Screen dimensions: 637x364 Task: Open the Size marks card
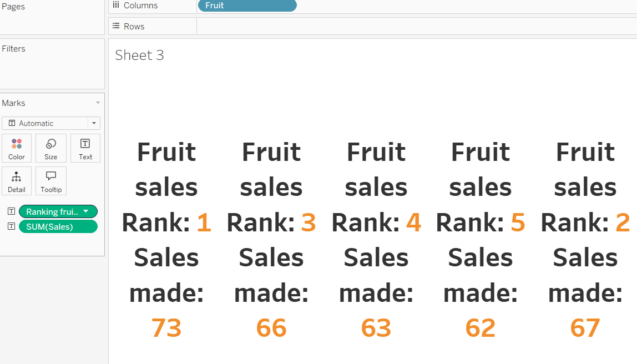tap(51, 148)
